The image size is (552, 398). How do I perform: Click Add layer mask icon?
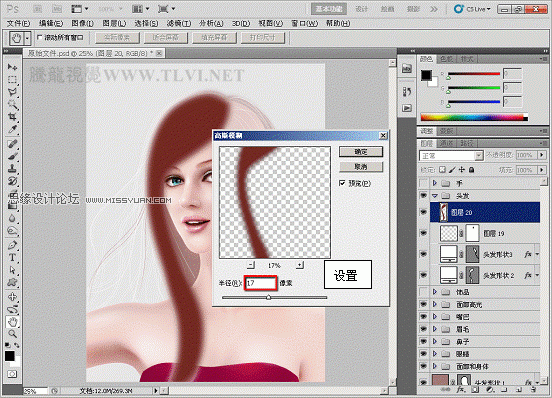point(475,390)
